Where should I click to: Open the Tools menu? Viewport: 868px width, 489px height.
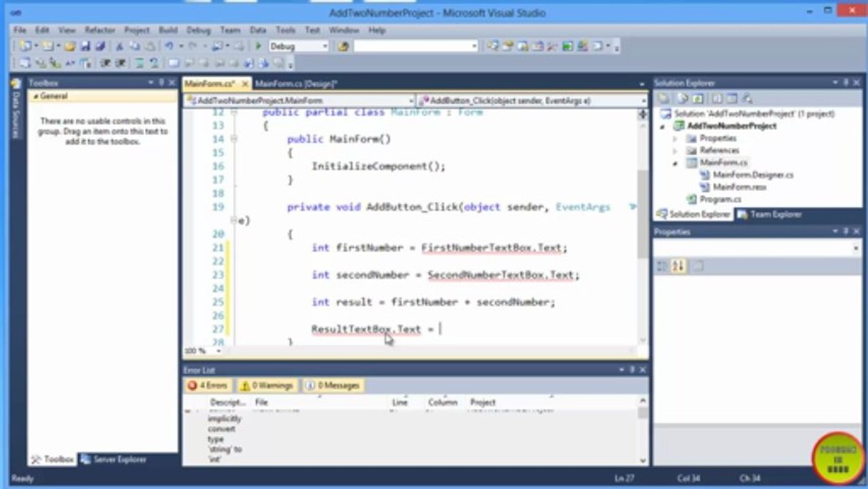(x=285, y=31)
